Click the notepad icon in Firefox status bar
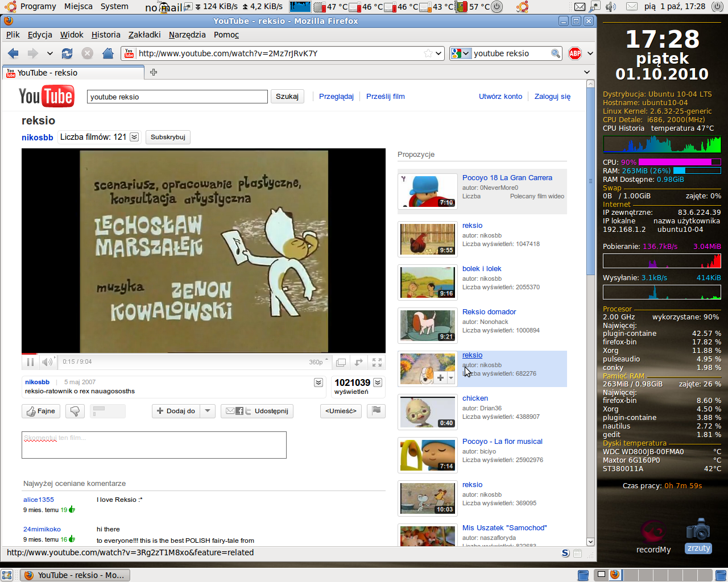 pyautogui.click(x=578, y=553)
